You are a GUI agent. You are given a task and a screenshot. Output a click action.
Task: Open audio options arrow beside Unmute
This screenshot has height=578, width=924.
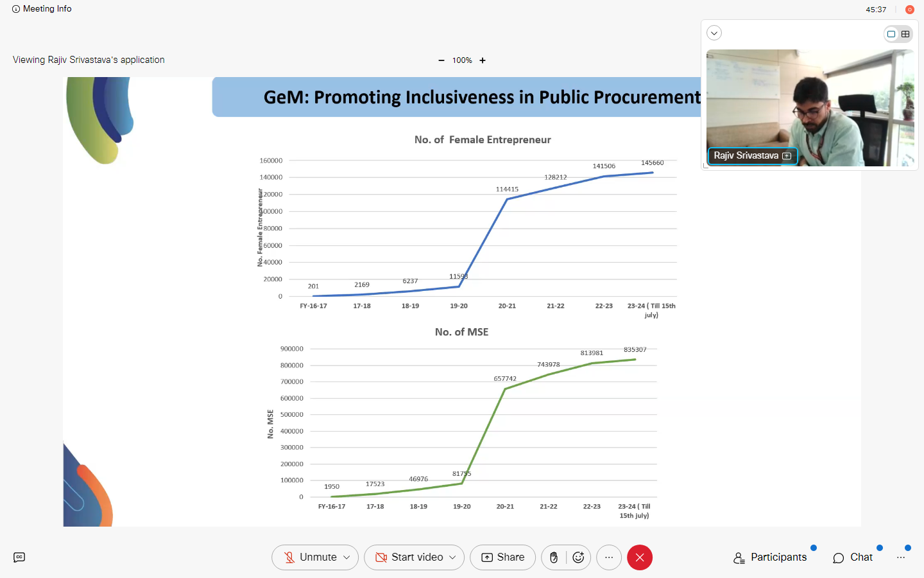346,557
